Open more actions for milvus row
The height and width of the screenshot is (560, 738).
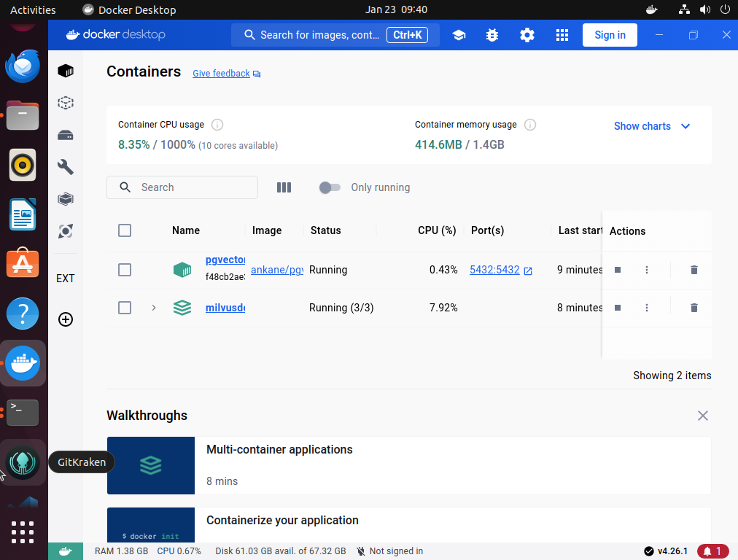647,308
